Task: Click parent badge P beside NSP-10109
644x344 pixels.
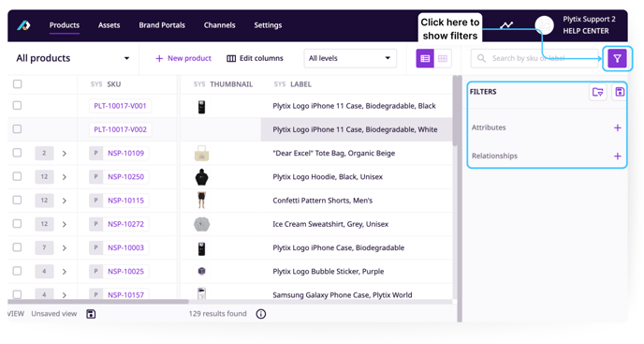Action: pos(95,153)
